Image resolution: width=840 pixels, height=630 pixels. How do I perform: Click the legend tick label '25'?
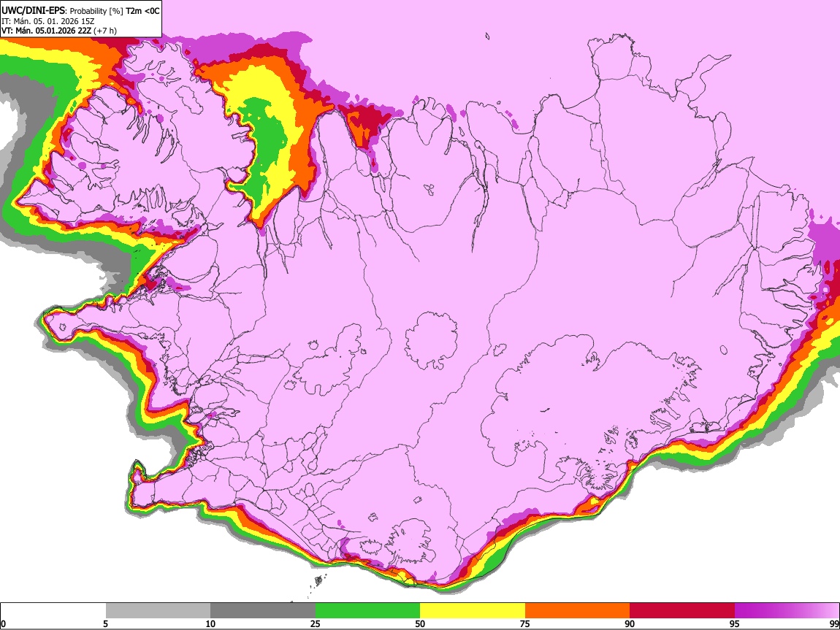point(316,624)
